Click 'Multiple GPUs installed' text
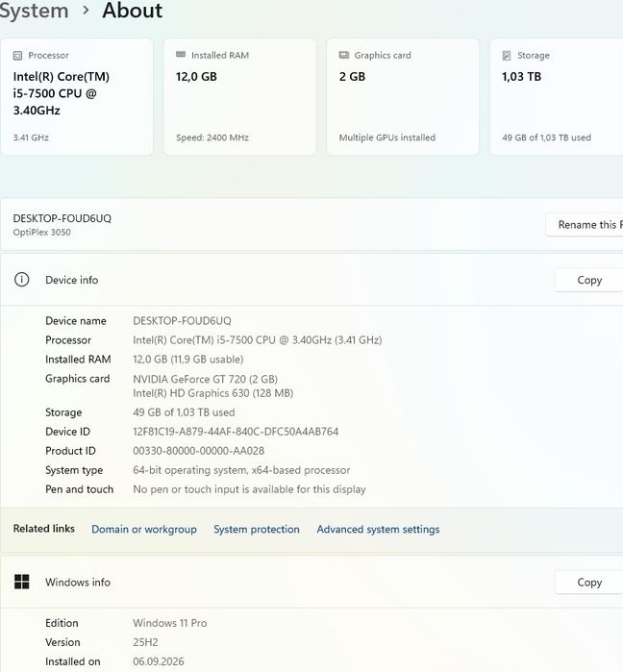 (387, 137)
